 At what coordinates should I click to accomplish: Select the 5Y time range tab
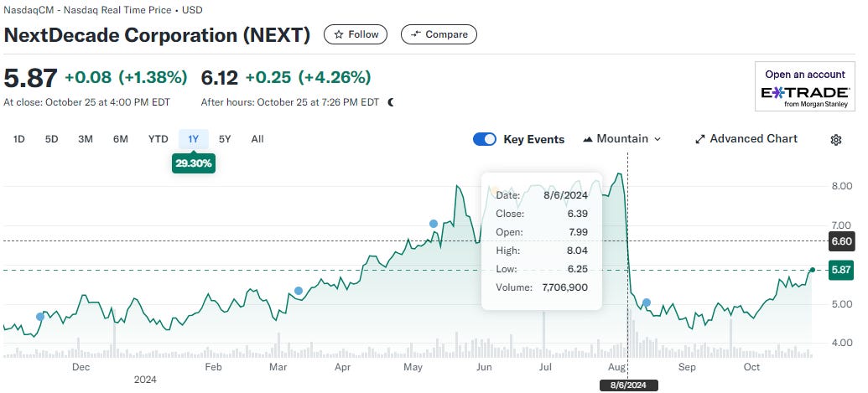pos(225,139)
